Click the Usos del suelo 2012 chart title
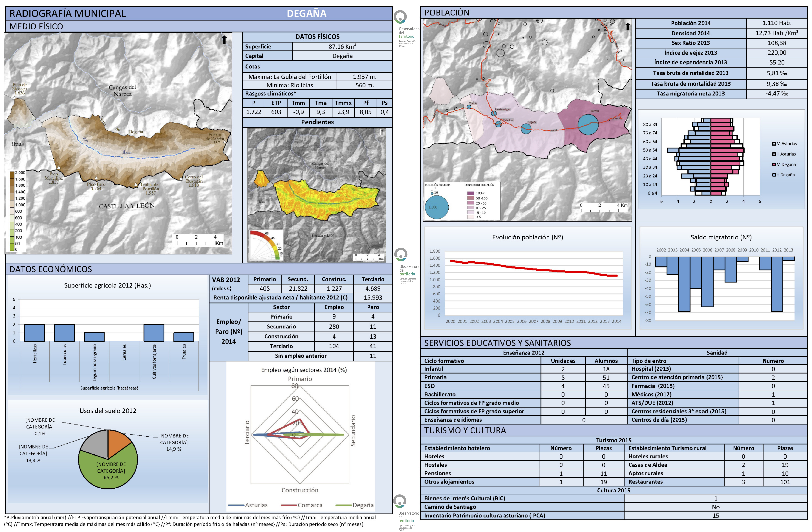Screen dimensions: 812x532 pyautogui.click(x=108, y=411)
